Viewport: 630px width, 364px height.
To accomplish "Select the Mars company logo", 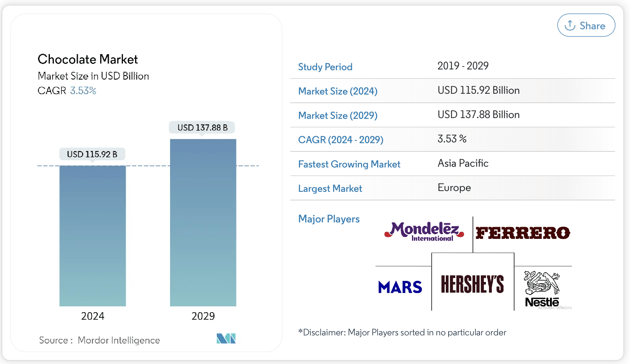I will click(400, 287).
